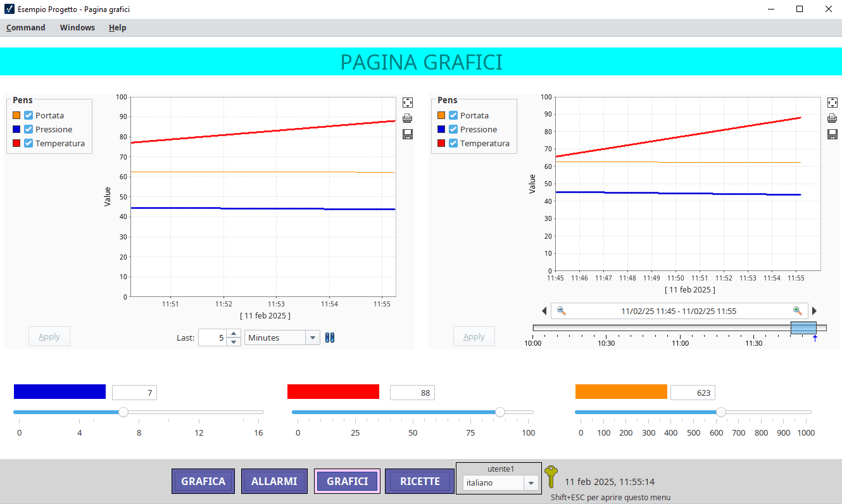Uncheck Portata pen in left chart
Viewport: 842px width, 504px height.
tap(28, 115)
